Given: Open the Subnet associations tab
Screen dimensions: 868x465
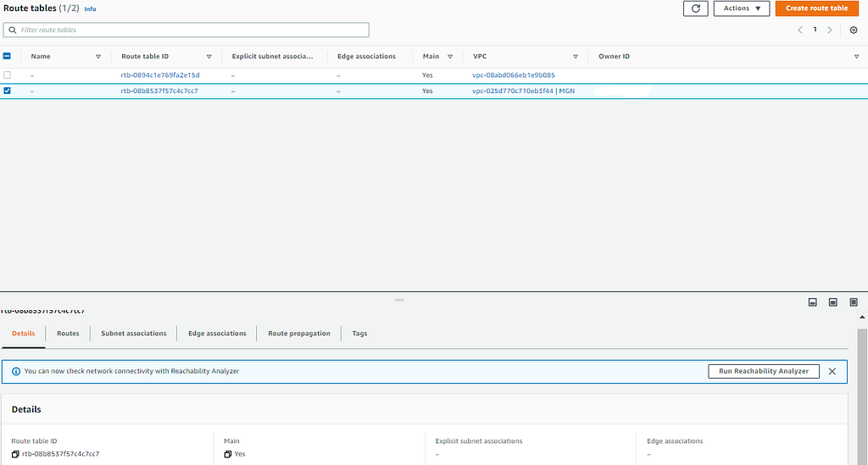Looking at the screenshot, I should 133,334.
